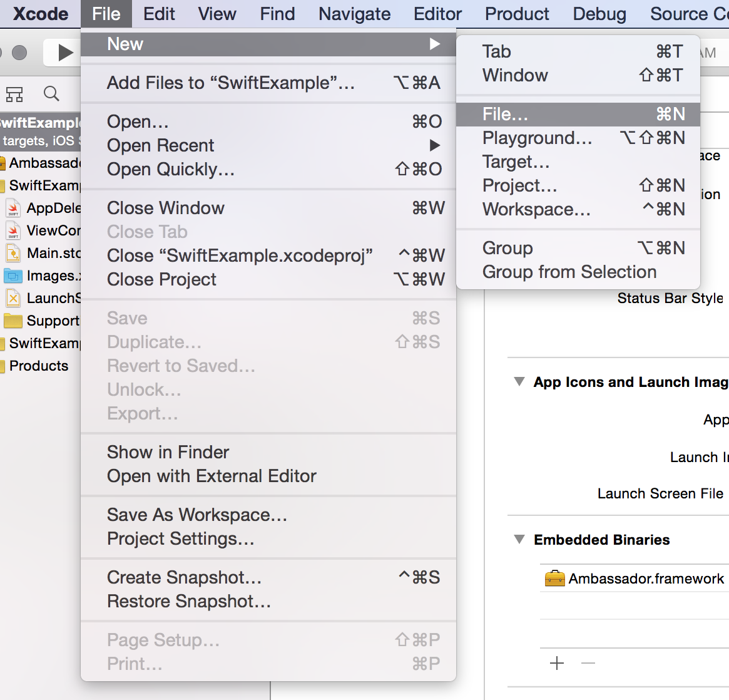Open the Debug menu
This screenshot has width=729, height=700.
(599, 14)
